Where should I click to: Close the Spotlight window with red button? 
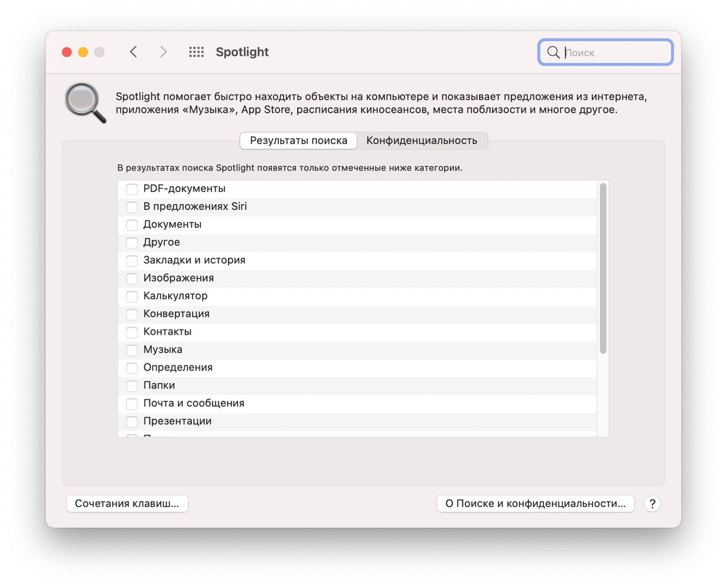pos(67,52)
